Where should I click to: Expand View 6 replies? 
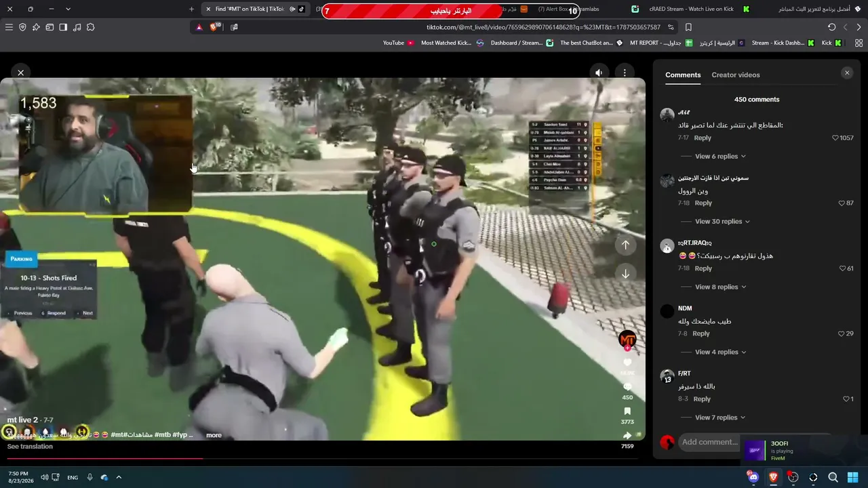pos(720,157)
